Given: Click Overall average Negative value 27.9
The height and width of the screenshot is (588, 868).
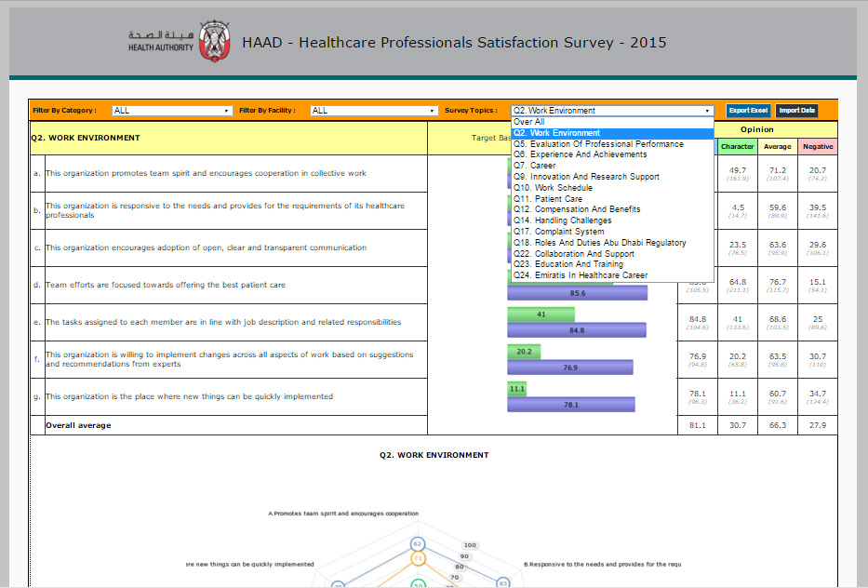Looking at the screenshot, I should [818, 425].
